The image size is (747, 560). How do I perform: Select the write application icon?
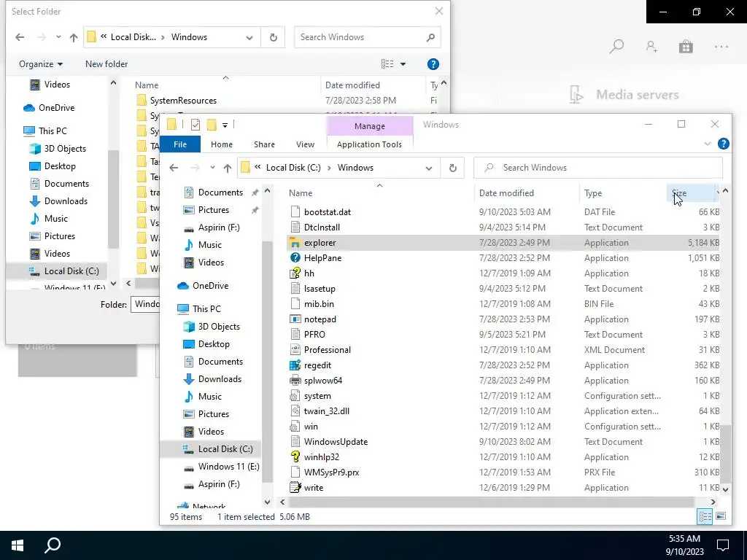pyautogui.click(x=295, y=488)
